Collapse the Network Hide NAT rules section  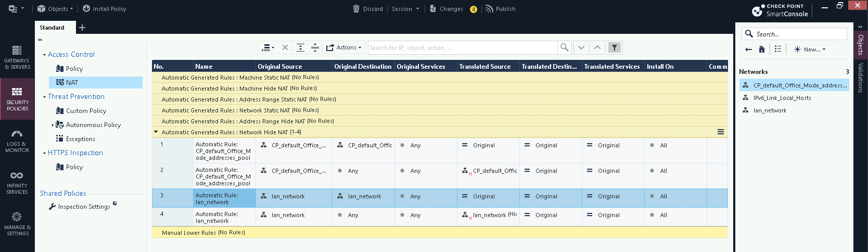[156, 132]
